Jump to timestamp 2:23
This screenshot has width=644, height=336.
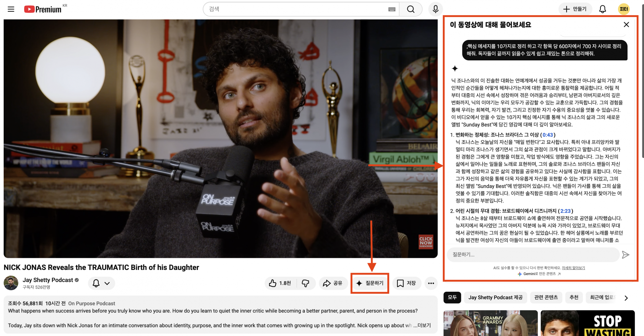click(x=566, y=211)
